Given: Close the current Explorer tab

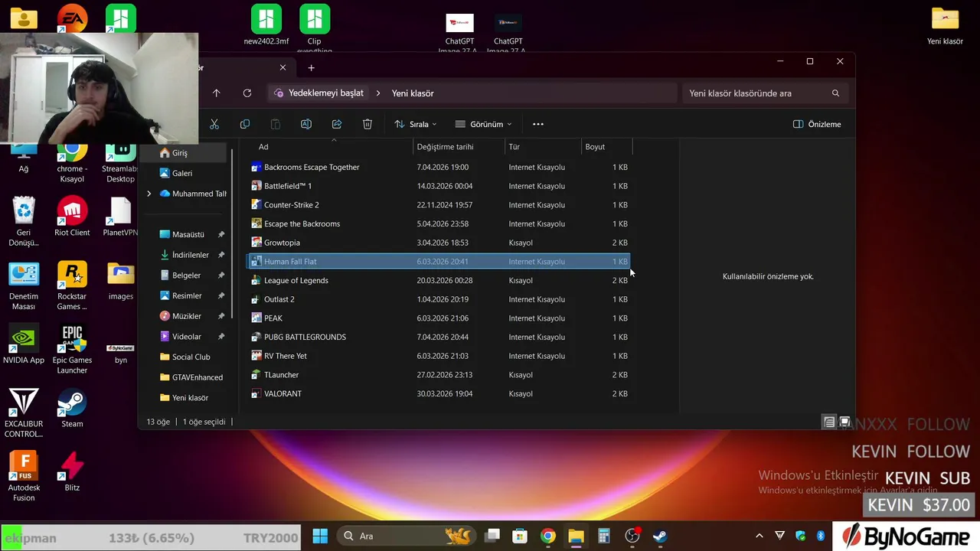Looking at the screenshot, I should (x=283, y=67).
